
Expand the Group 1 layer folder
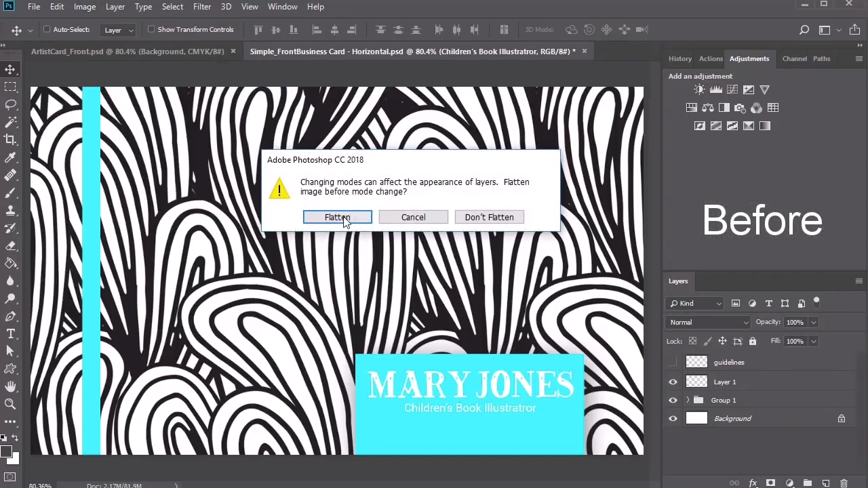tap(688, 400)
